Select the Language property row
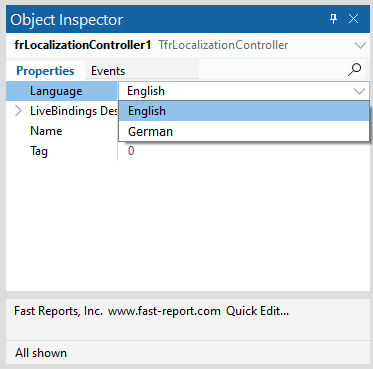The height and width of the screenshot is (369, 373). click(62, 91)
